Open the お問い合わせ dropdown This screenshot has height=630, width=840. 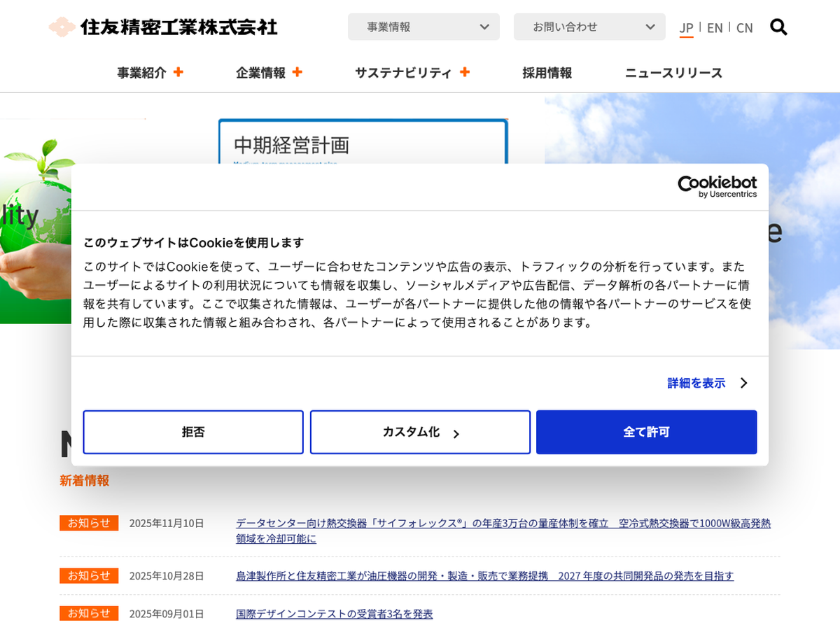[x=589, y=27]
